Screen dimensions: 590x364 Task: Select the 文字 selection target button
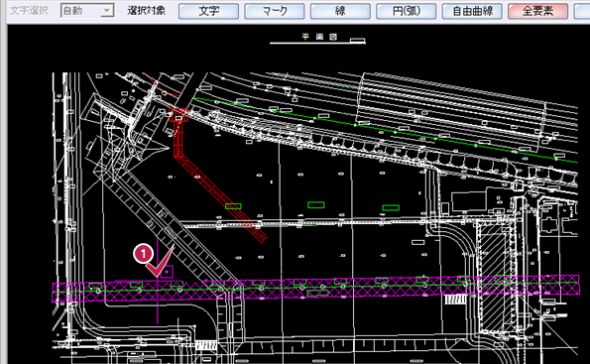[208, 11]
